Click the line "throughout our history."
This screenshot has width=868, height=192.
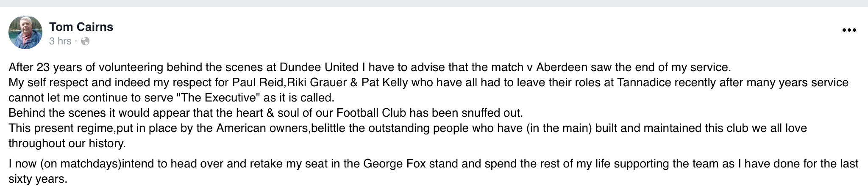[x=67, y=143]
